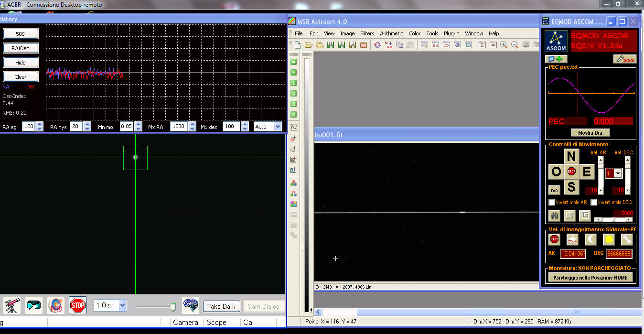The image size is (644, 334).
Task: Click the RA agr value field
Action: (27, 127)
